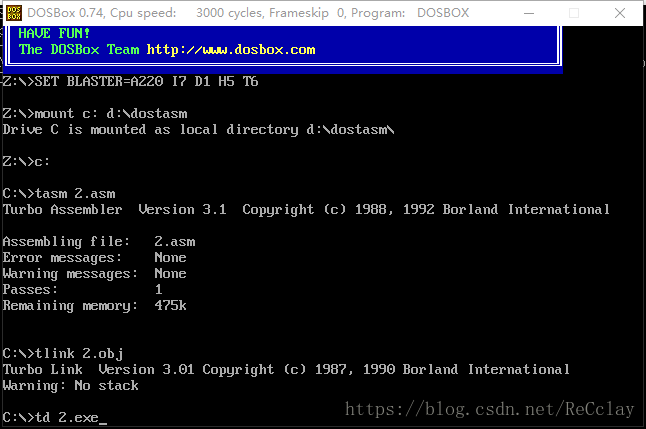Image resolution: width=646 pixels, height=429 pixels.
Task: Click the disabled maximize button
Action: click(x=574, y=13)
